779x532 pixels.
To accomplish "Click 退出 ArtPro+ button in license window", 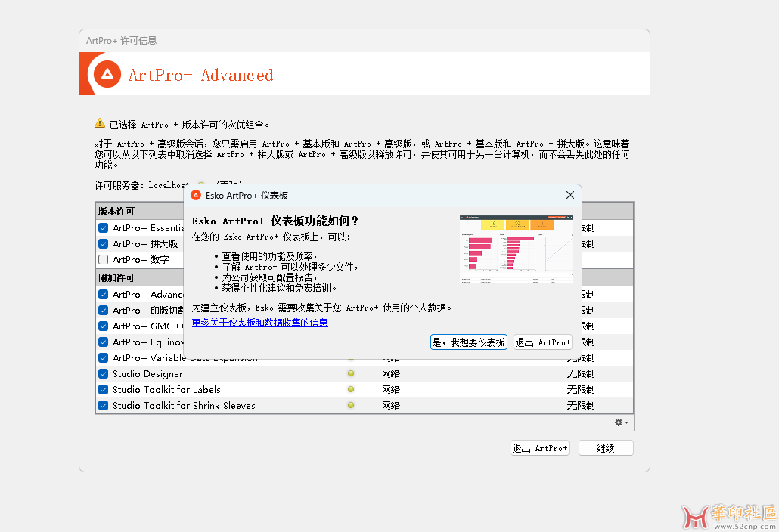I will (539, 448).
